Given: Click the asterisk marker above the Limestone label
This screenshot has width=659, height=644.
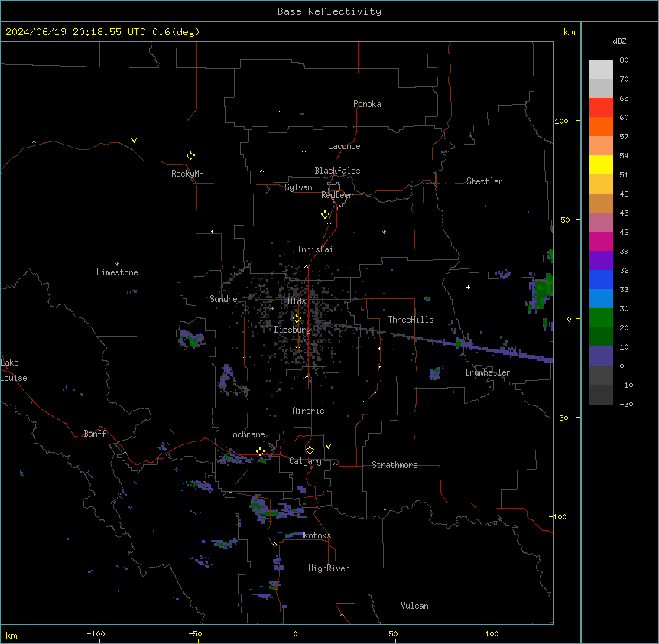Looking at the screenshot, I should click(x=117, y=265).
